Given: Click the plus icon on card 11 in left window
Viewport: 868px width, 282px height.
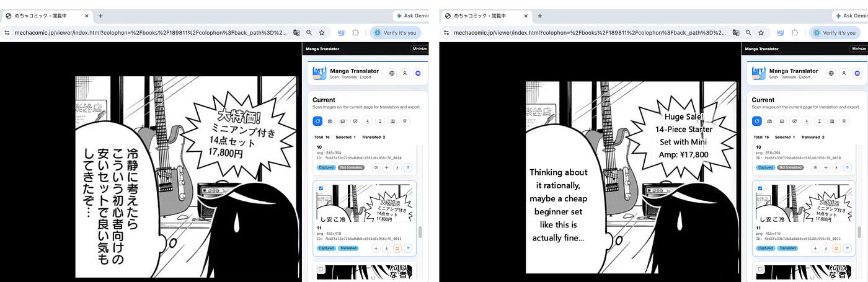Looking at the screenshot, I should point(376,248).
